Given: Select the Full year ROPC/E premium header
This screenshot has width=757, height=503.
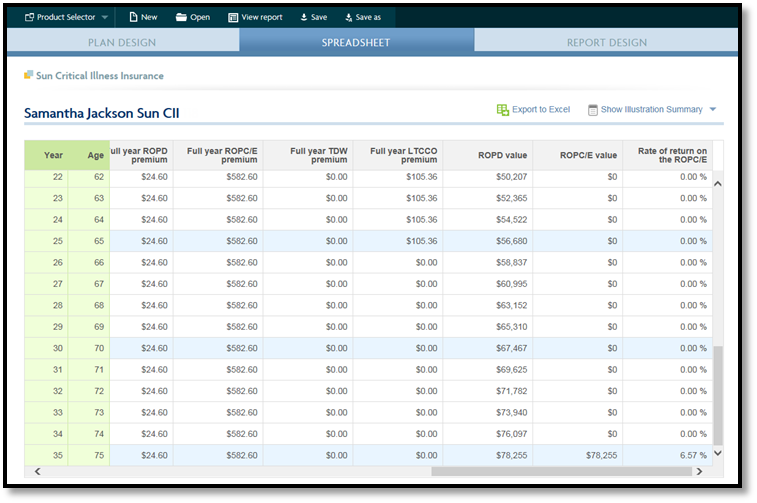Looking at the screenshot, I should (x=218, y=155).
